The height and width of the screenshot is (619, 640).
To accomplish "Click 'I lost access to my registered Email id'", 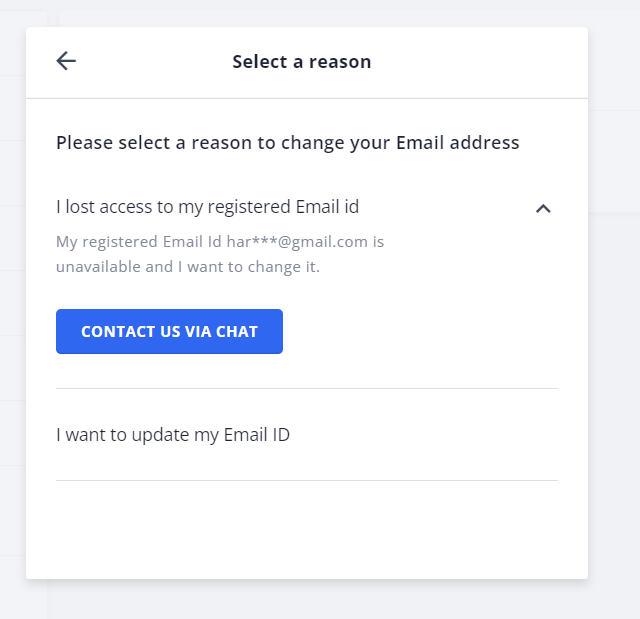I will [207, 207].
